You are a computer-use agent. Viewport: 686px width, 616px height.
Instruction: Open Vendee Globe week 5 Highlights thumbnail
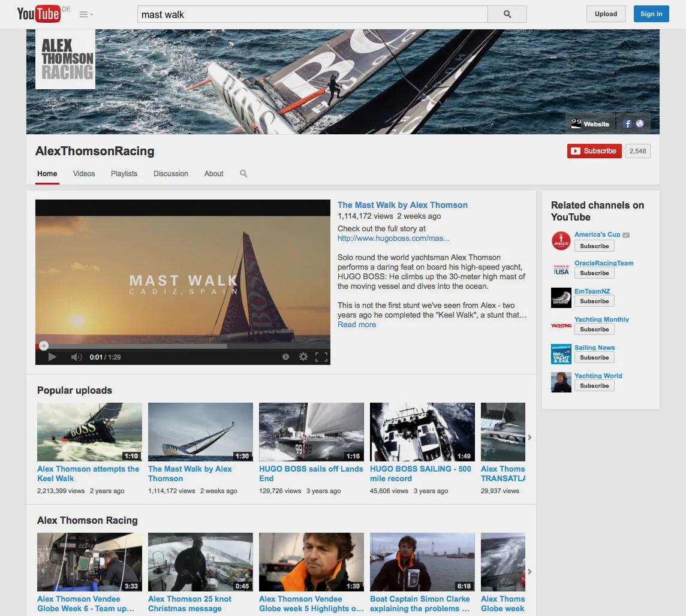(x=311, y=562)
